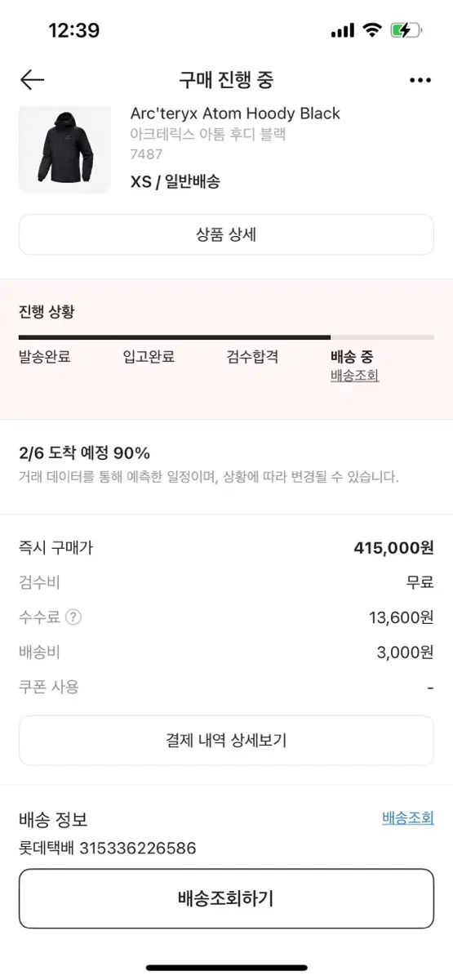453x980 pixels.
Task: Tap the fee help question mark icon
Action: [x=73, y=617]
